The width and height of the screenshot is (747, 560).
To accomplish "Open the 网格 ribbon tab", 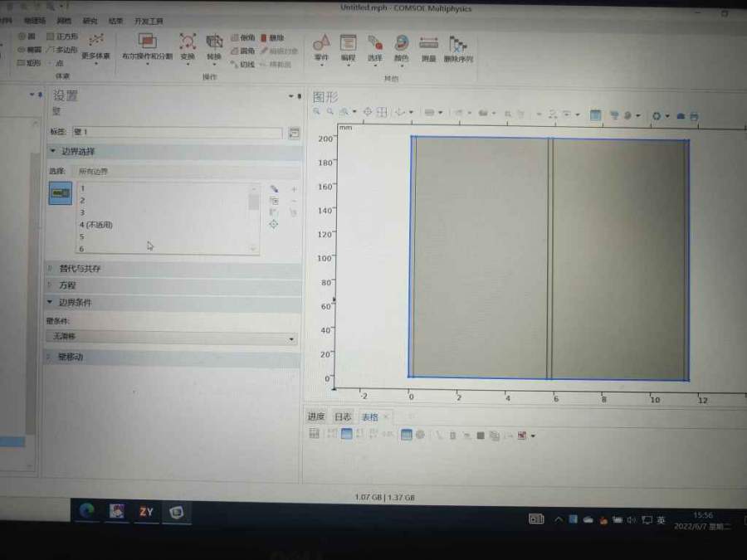I will click(64, 21).
